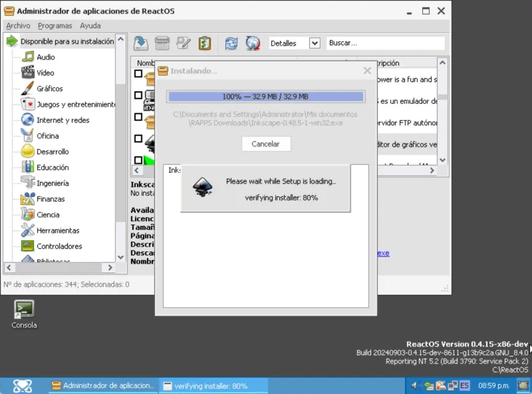This screenshot has height=394, width=532.
Task: Switch to verifying installer taskbar button
Action: coord(213,386)
